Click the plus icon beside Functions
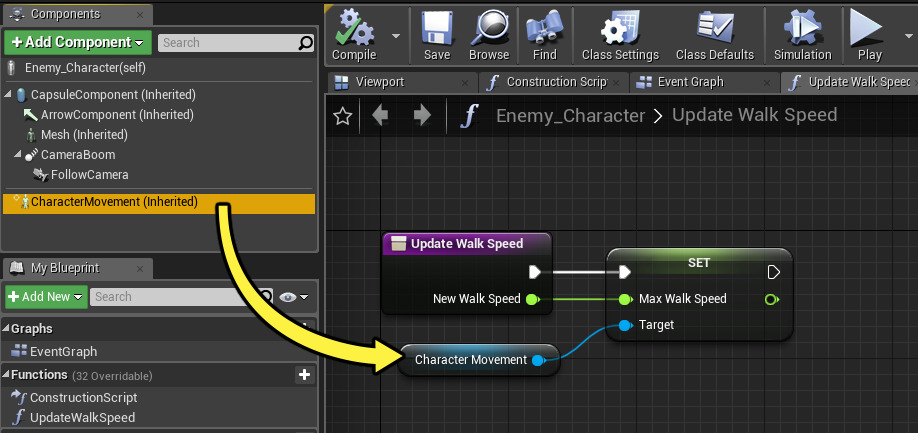Screen dimensions: 918x433 305,375
